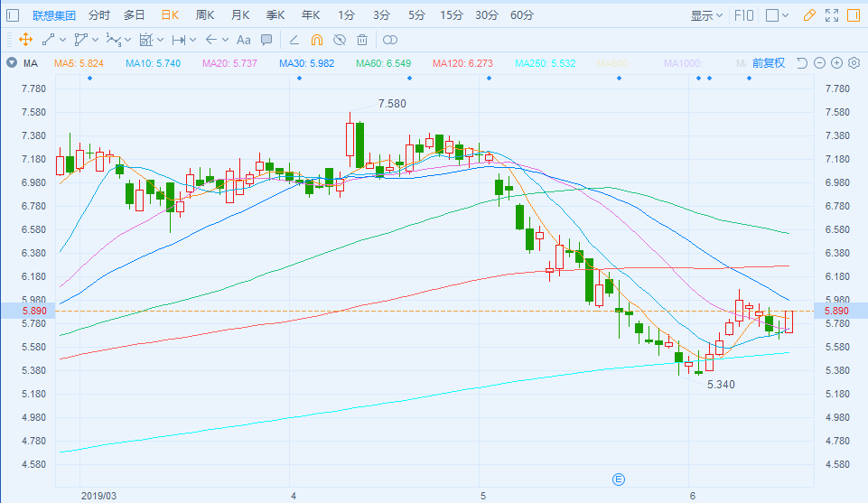Select the comment bubble annotation tool
The image size is (868, 503).
click(266, 40)
